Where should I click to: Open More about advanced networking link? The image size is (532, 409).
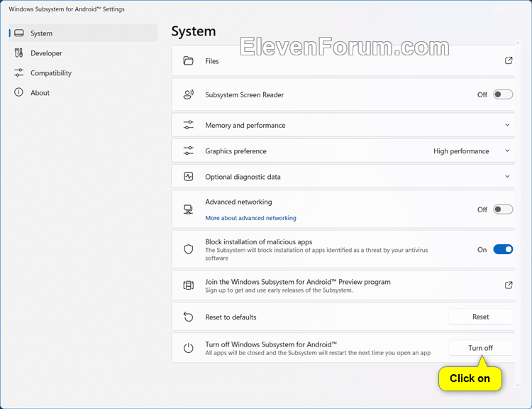(250, 218)
